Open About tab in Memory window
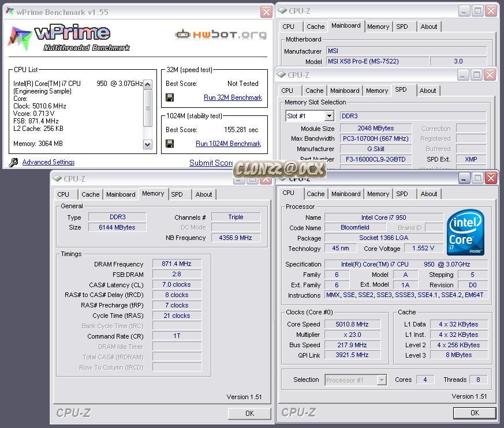The height and width of the screenshot is (428, 504). pos(203,194)
